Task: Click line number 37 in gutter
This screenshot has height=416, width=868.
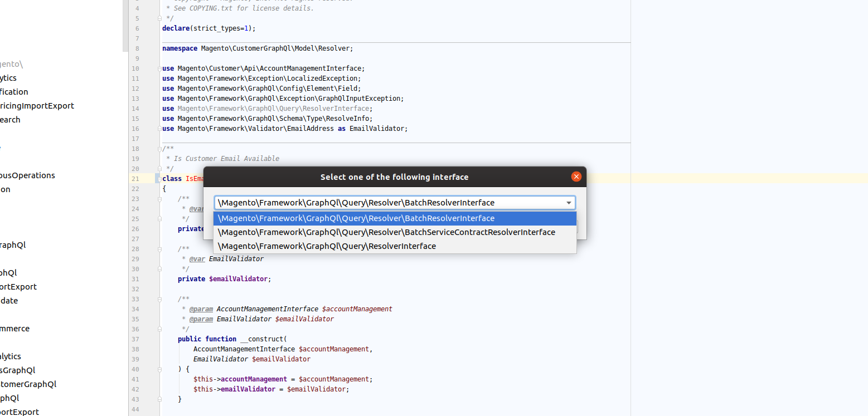Action: click(x=135, y=339)
